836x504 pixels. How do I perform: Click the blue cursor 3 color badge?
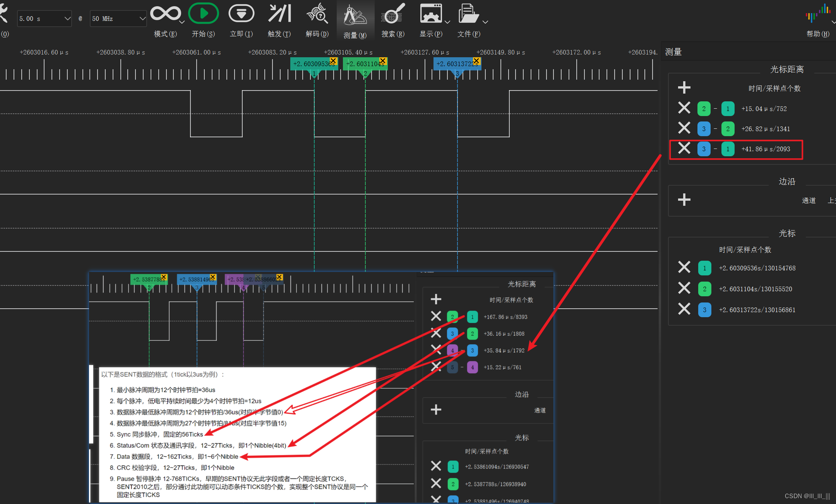(x=704, y=309)
